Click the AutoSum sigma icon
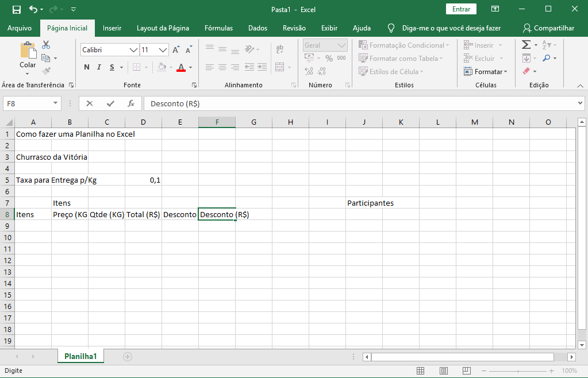 525,45
